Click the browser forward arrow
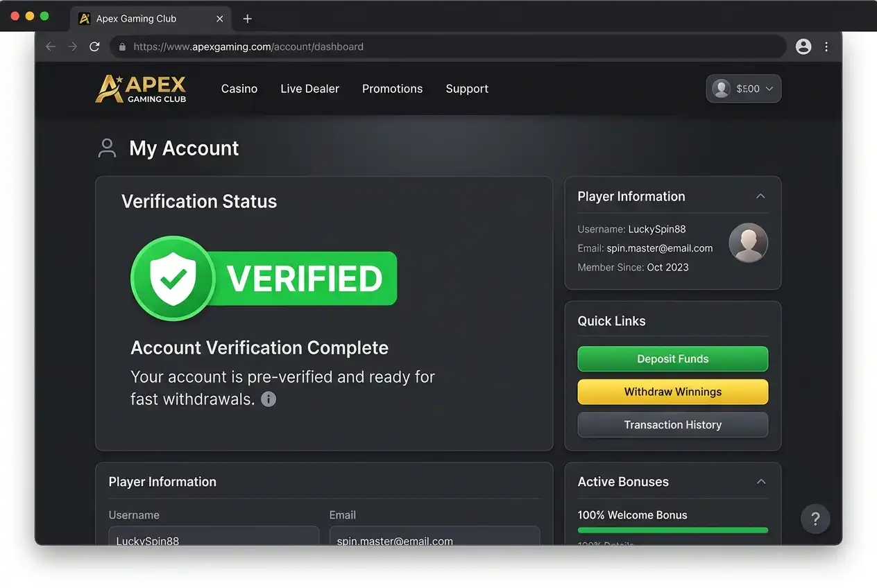 tap(72, 46)
